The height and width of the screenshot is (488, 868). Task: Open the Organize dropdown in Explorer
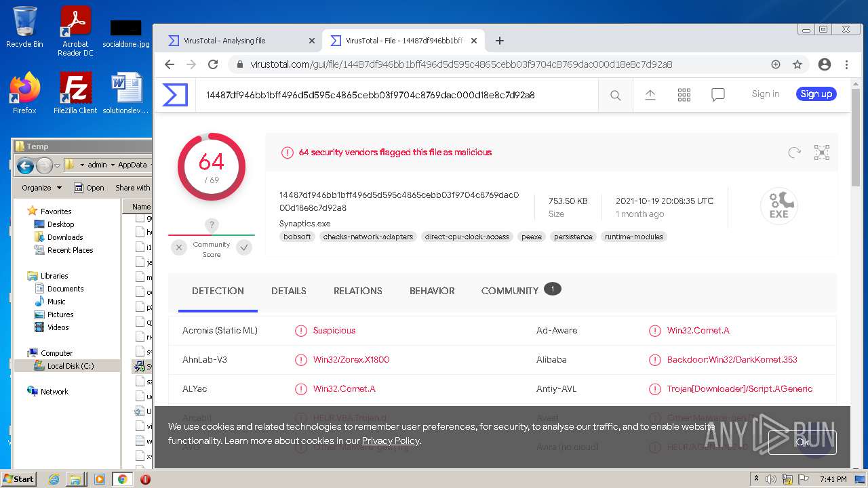coord(41,188)
